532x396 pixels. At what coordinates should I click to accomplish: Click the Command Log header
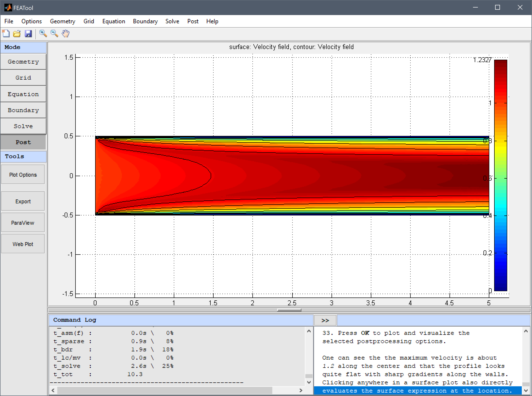tap(181, 320)
